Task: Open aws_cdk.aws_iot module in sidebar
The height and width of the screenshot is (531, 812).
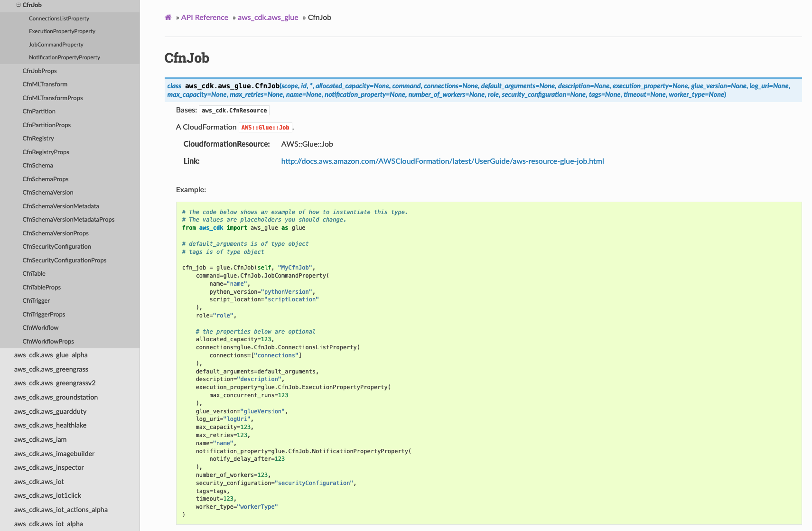Action: [x=39, y=482]
